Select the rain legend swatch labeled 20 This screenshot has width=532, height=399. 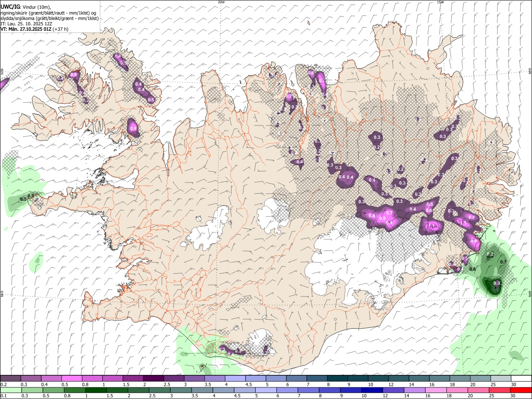[478, 390]
